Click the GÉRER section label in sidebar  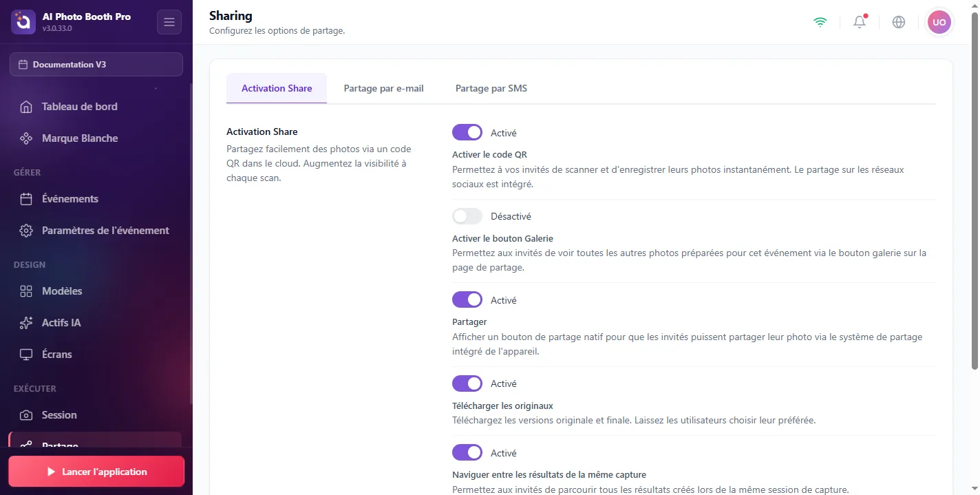[28, 172]
